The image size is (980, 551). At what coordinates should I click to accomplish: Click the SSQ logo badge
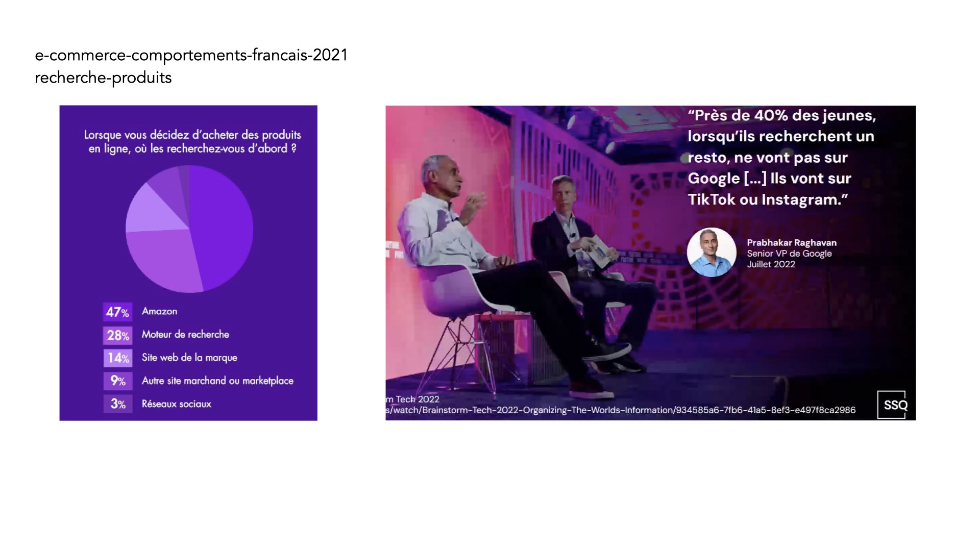[x=892, y=405]
